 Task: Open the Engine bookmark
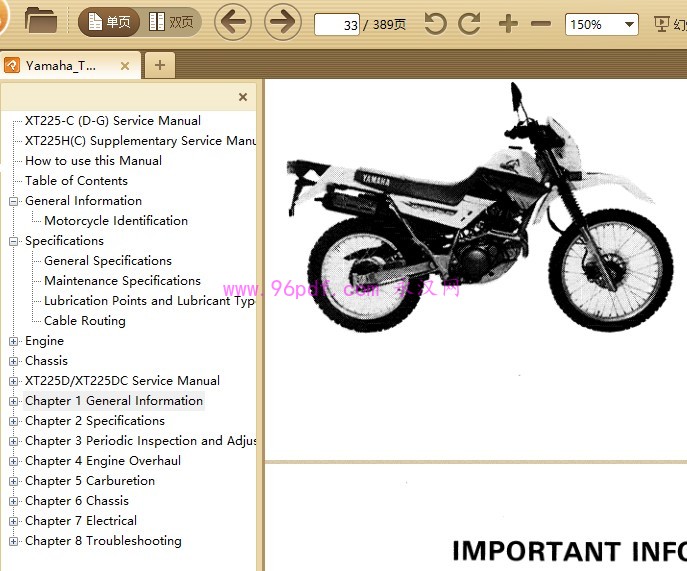(x=44, y=340)
